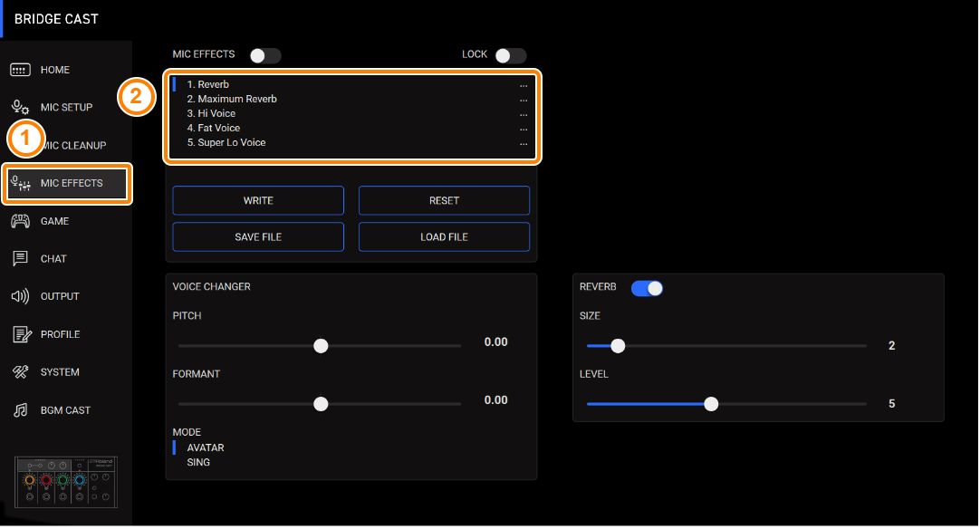
Task: Click the Game controller icon
Action: (x=20, y=221)
